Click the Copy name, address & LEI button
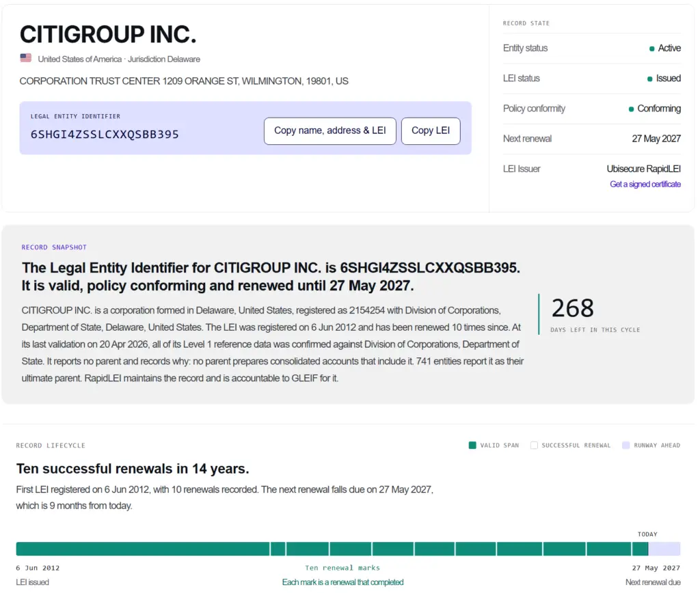The image size is (700, 600). click(x=330, y=131)
